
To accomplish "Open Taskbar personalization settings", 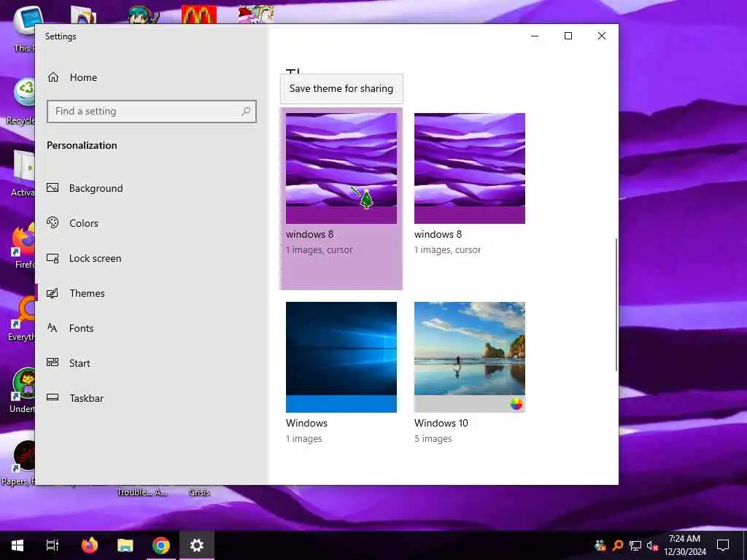I will (75, 398).
